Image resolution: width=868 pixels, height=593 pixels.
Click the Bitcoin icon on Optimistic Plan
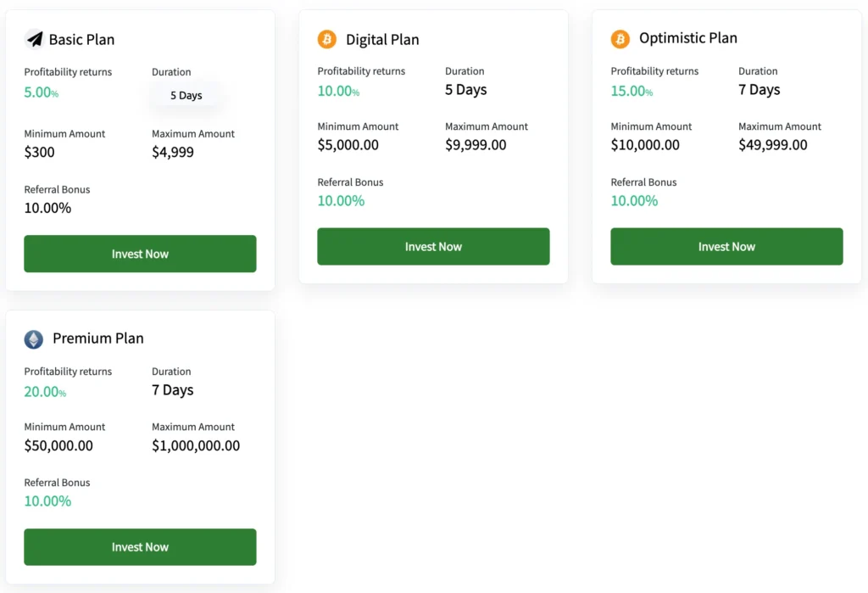pyautogui.click(x=620, y=38)
